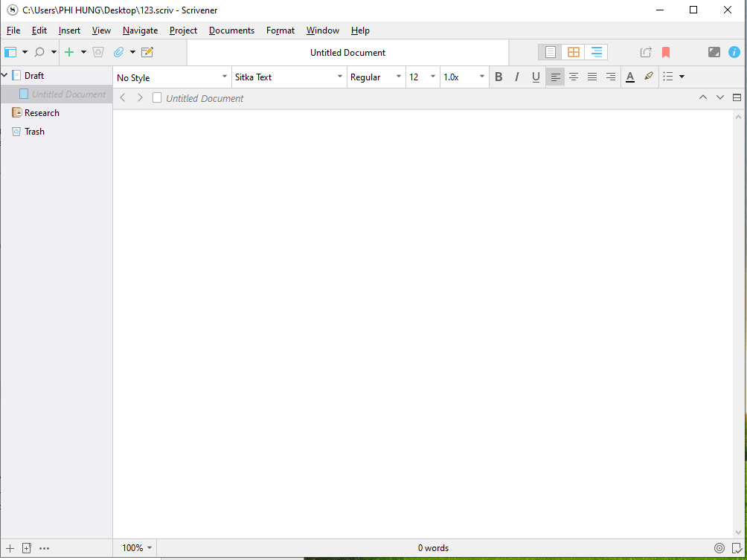Click the split editor icon
Viewport: 747px width, 560px height.
click(737, 97)
